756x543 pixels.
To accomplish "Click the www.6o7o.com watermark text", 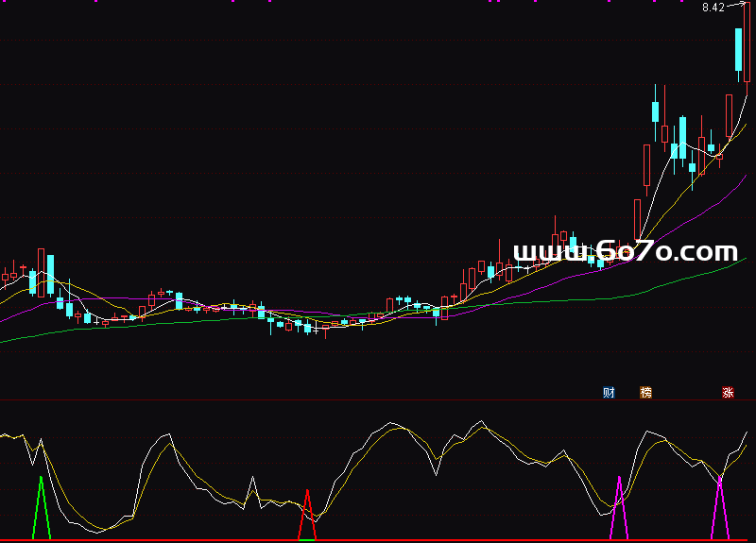I will click(x=625, y=252).
